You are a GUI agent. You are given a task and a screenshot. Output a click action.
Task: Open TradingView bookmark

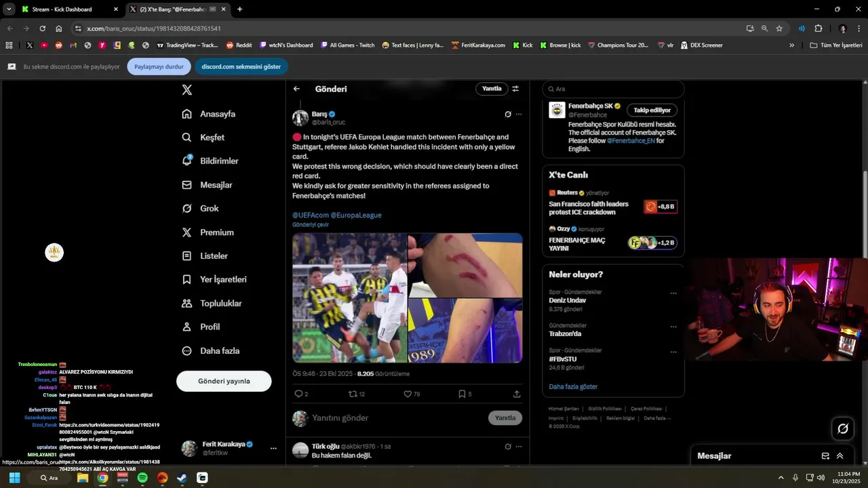coord(187,45)
